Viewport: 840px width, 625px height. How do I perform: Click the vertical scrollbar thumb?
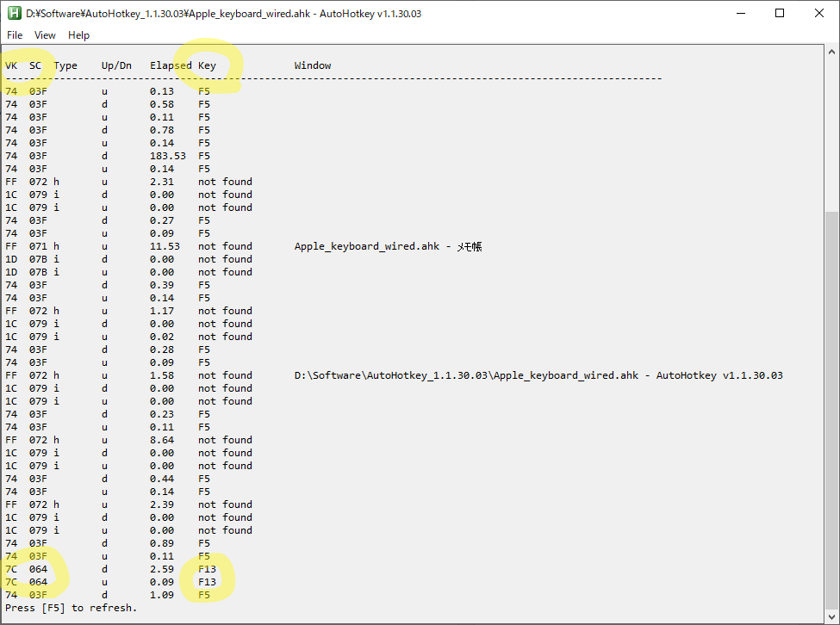[x=831, y=409]
